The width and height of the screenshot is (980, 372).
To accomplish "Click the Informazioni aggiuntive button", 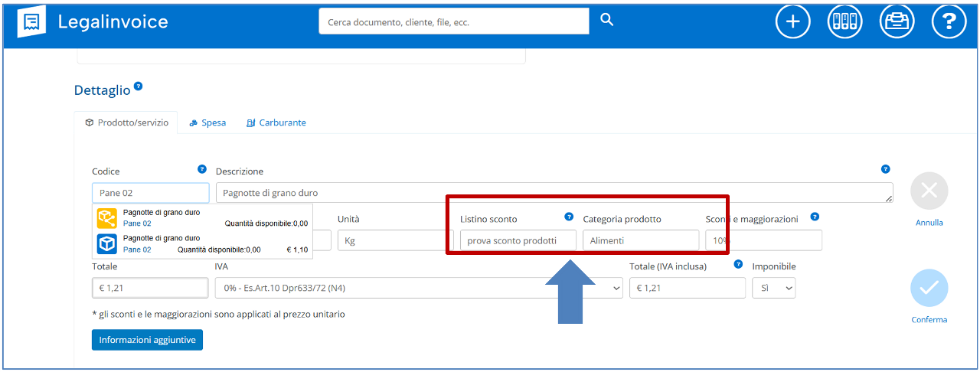I will [x=147, y=340].
